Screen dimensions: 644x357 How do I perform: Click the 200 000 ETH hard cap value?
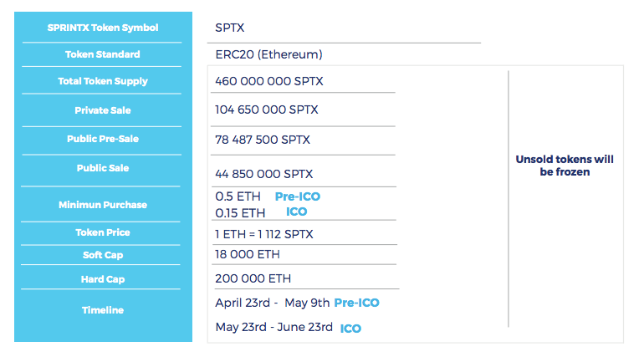(253, 278)
